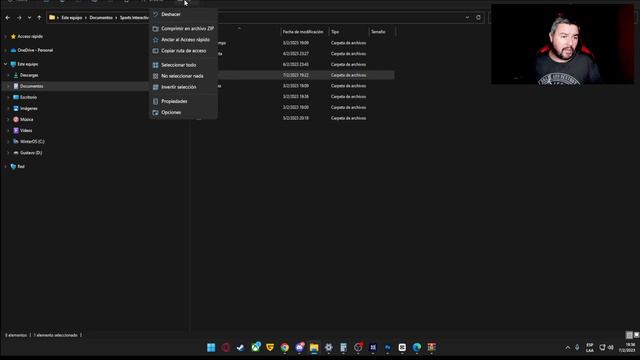Go forward with the forward arrow
The image size is (640, 360).
(x=19, y=18)
